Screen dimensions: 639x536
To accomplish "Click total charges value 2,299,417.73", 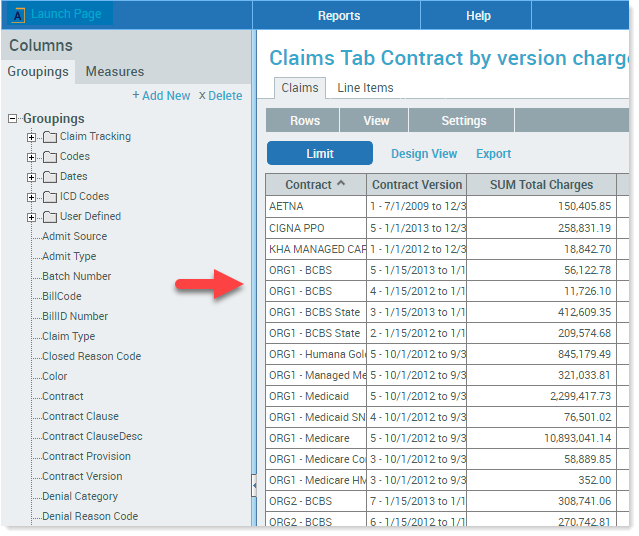I will (541, 396).
